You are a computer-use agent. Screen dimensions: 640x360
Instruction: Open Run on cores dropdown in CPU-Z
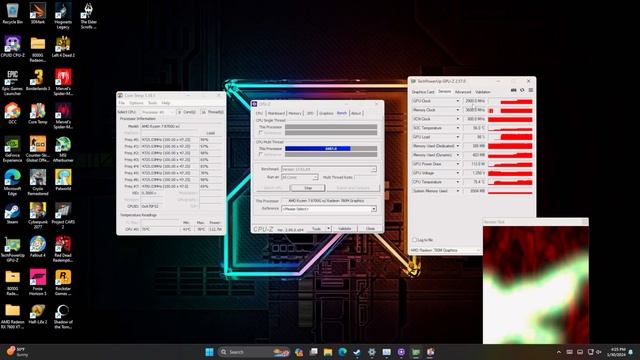pyautogui.click(x=300, y=178)
